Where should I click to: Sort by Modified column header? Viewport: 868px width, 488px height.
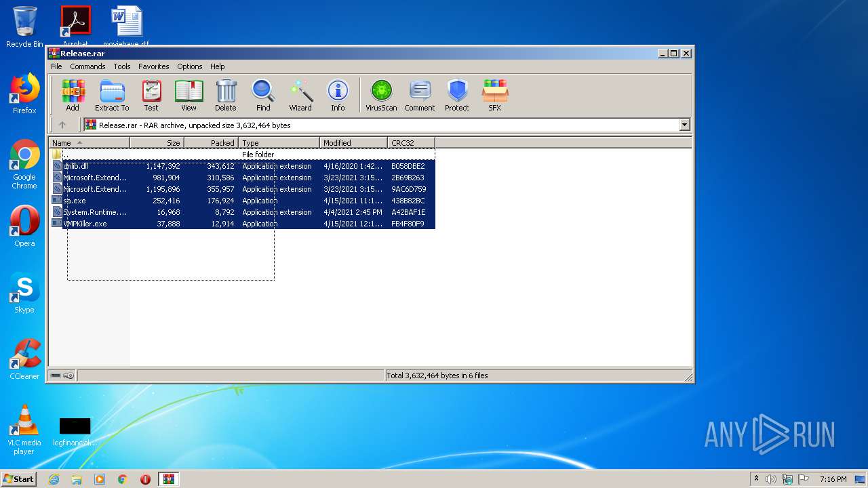pyautogui.click(x=353, y=143)
